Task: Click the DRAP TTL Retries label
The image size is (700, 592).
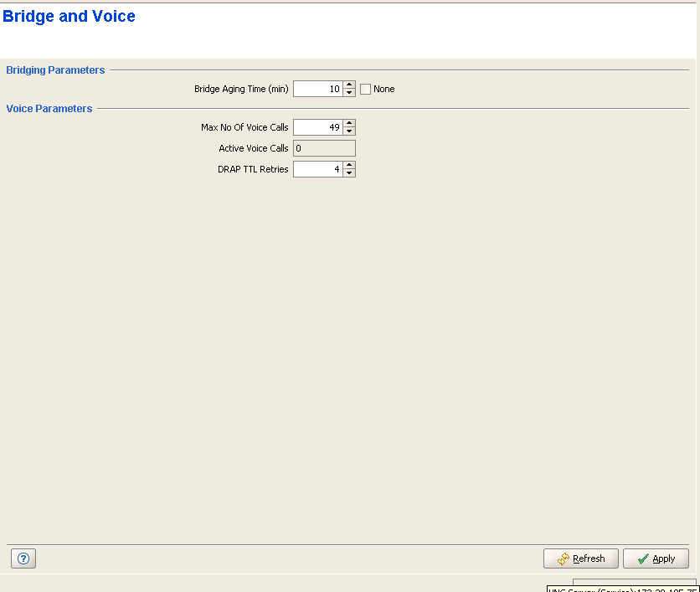Action: click(x=252, y=169)
